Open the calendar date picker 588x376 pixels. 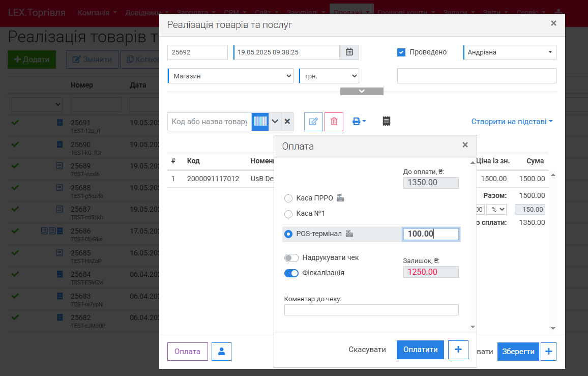pos(349,52)
